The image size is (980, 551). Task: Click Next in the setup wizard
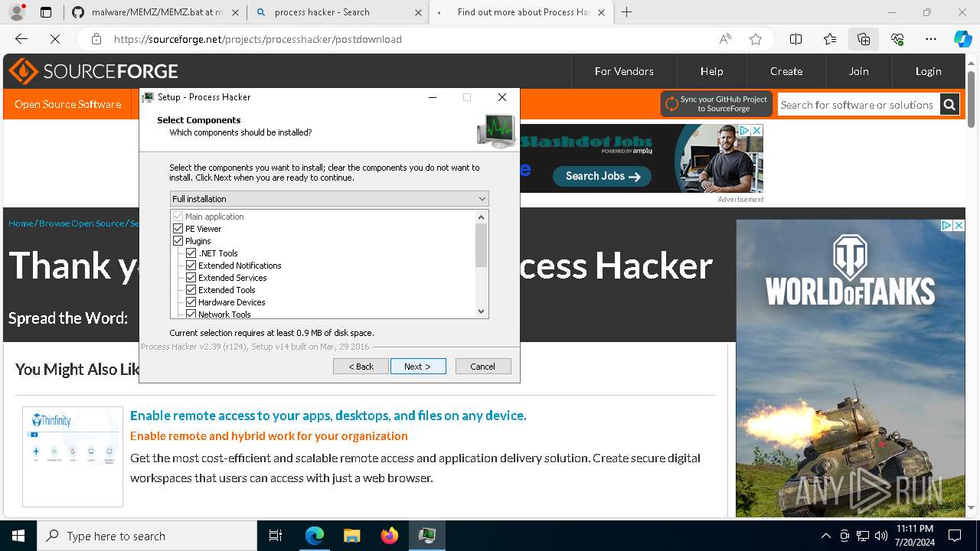pyautogui.click(x=418, y=367)
